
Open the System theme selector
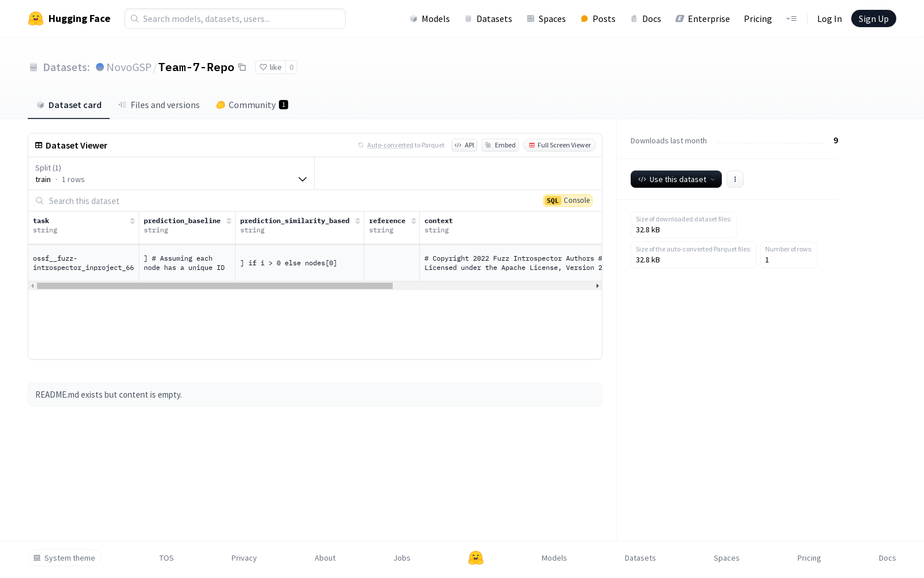(x=65, y=558)
